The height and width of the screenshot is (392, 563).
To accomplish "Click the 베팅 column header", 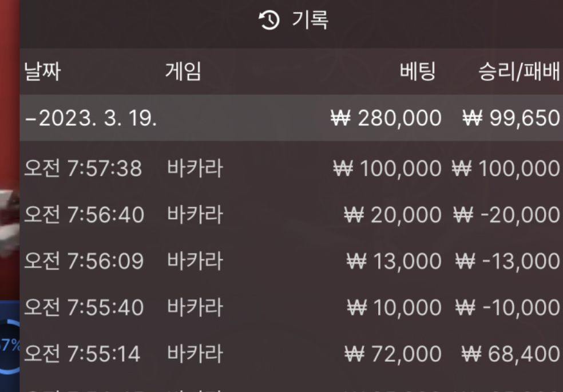I will 418,72.
